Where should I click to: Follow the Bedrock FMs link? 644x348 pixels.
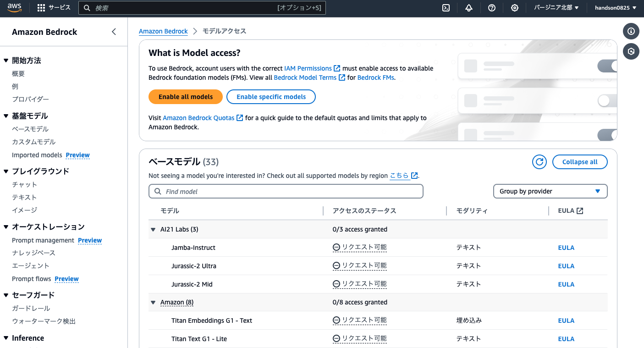tap(375, 77)
